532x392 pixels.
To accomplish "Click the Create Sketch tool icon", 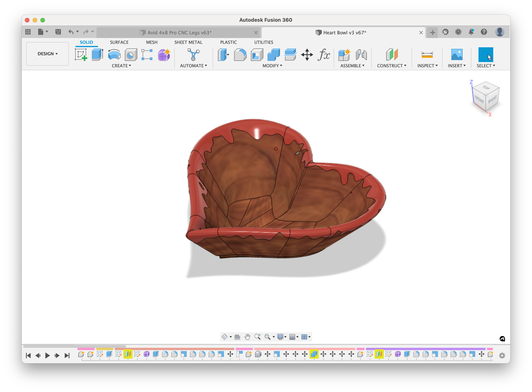I will coord(81,55).
